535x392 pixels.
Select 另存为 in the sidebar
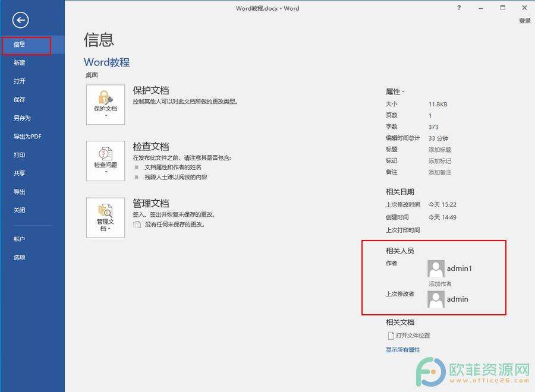click(x=22, y=118)
